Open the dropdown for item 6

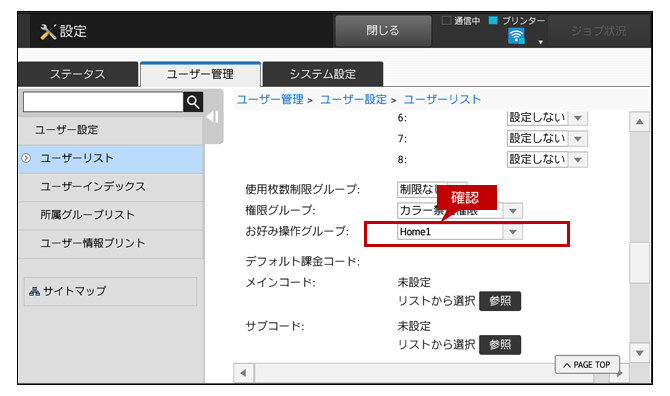[x=578, y=117]
